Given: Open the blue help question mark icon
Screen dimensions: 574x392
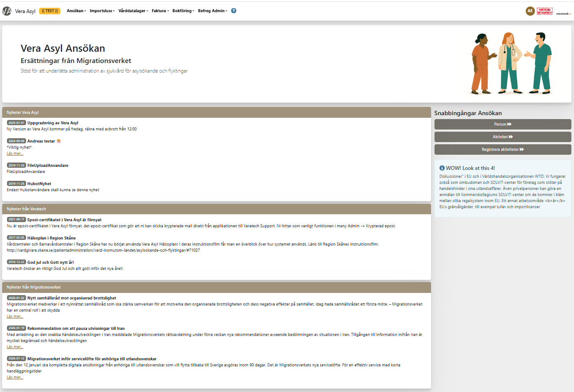Looking at the screenshot, I should coord(233,11).
